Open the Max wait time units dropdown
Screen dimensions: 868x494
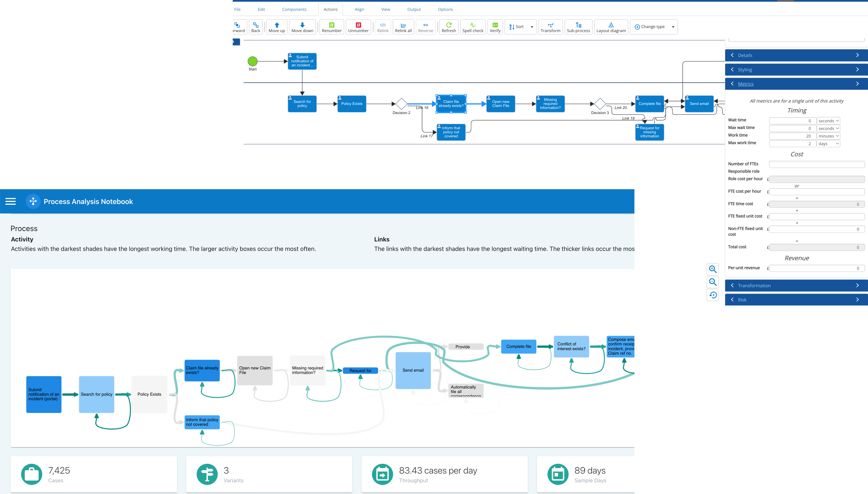tap(828, 128)
